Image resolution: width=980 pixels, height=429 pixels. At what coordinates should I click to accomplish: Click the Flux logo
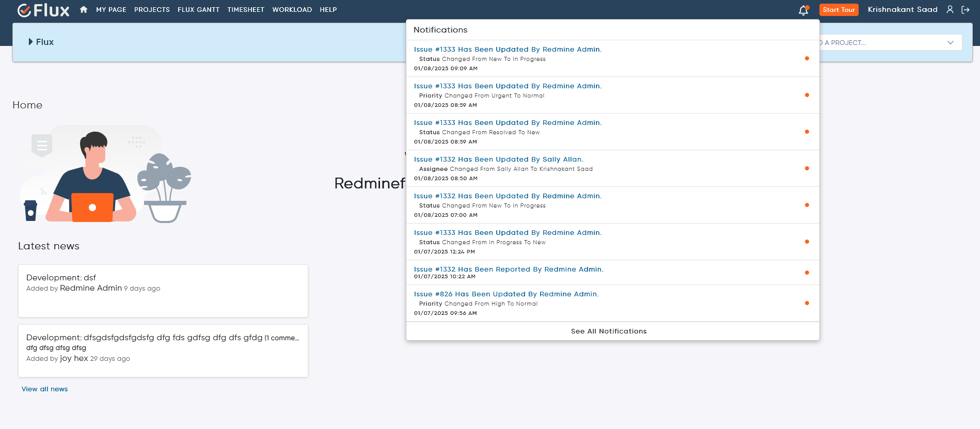43,10
